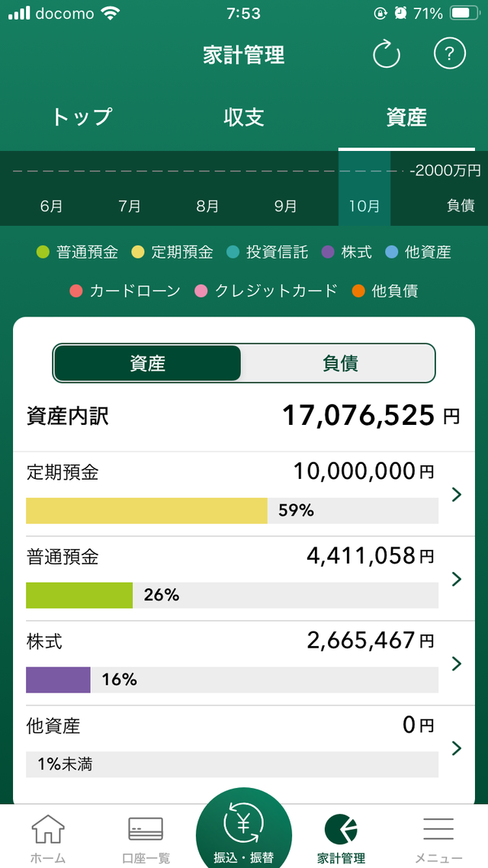The width and height of the screenshot is (488, 868).
Task: Open account list card icon
Action: coord(146,829)
